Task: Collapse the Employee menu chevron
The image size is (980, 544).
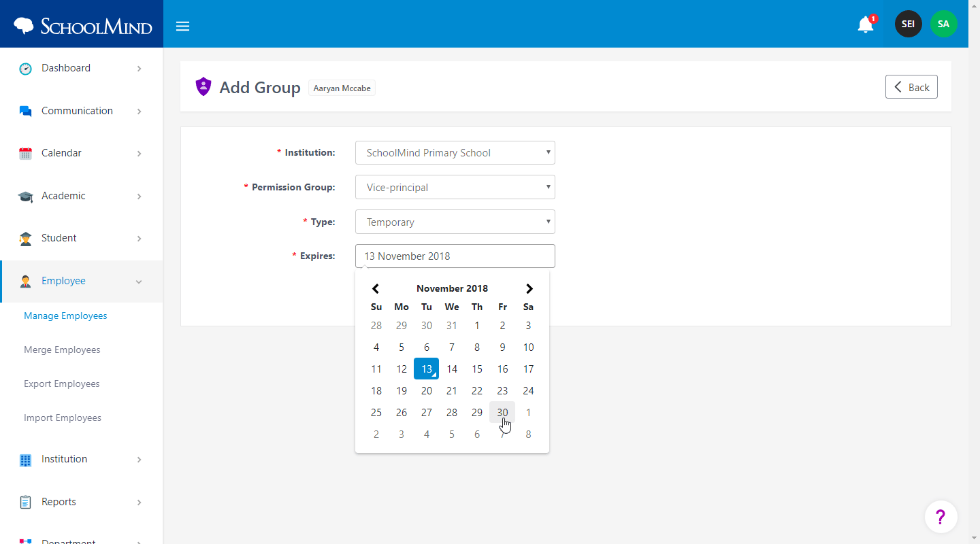Action: point(139,281)
